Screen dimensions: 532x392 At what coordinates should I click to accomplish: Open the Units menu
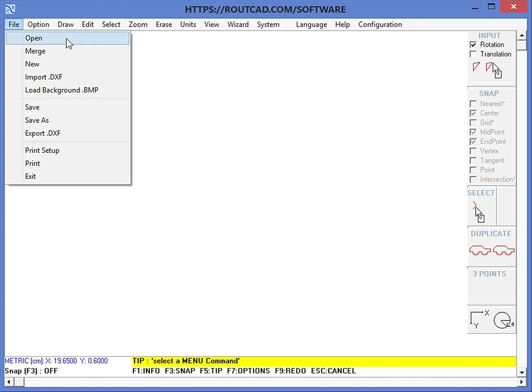click(x=188, y=24)
